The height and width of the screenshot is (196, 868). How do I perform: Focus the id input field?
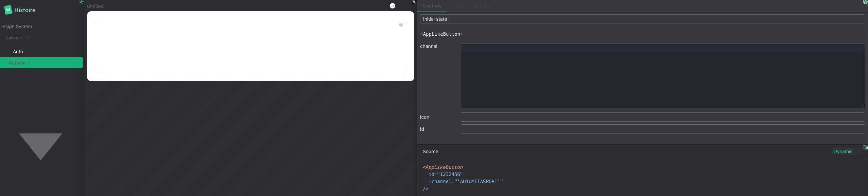point(663,129)
